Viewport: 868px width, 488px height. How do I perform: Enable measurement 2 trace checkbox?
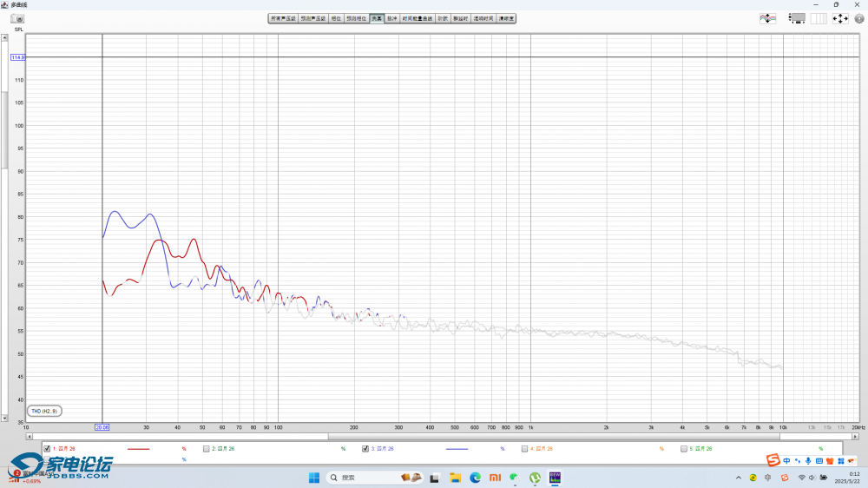pos(207,449)
